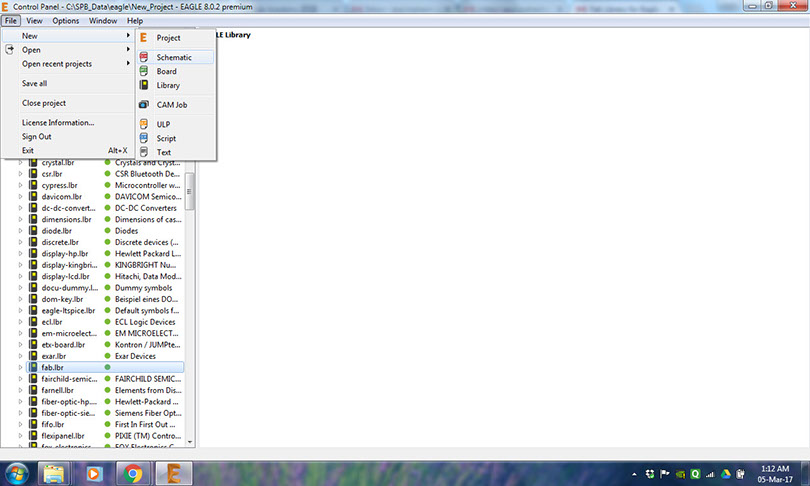Select the eagle-ltspice.lbr library row

(105, 310)
